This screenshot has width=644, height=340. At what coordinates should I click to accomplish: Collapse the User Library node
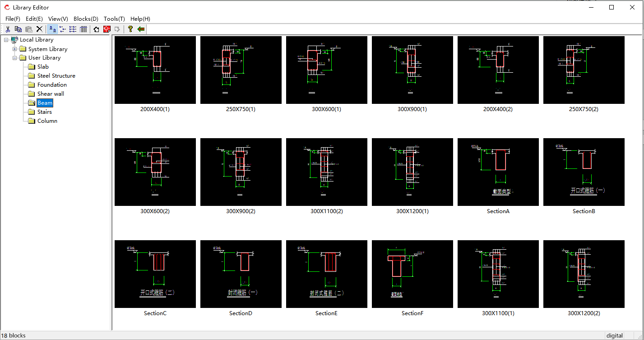(x=15, y=58)
